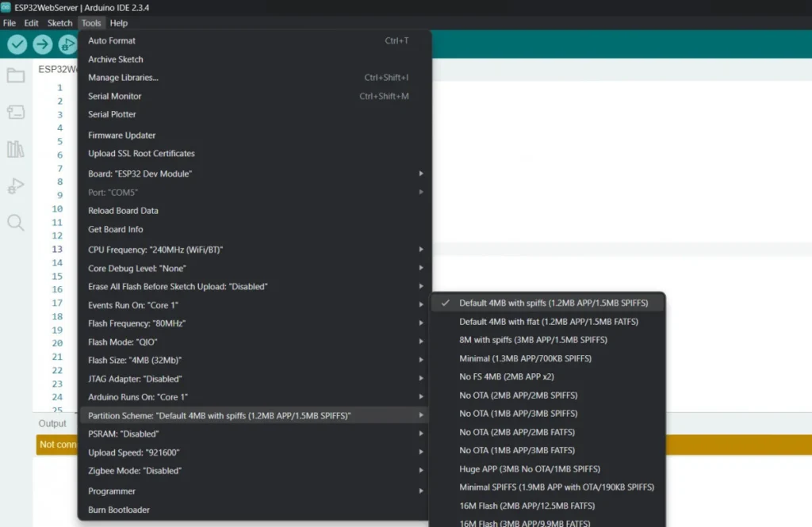Start debugging with the debug toolbar icon

point(68,45)
